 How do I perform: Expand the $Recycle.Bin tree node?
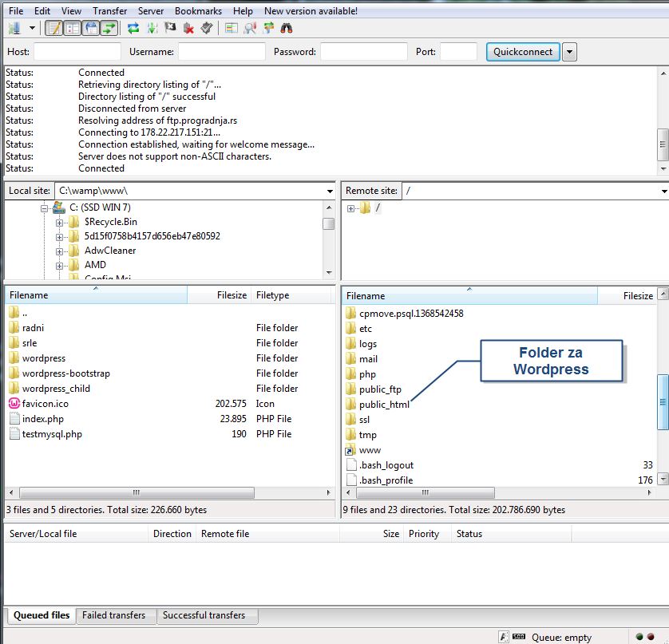click(x=60, y=222)
